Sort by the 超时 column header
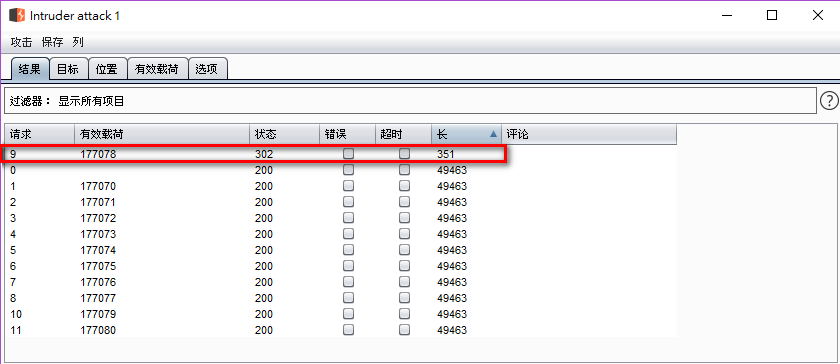This screenshot has width=840, height=364. pyautogui.click(x=403, y=135)
